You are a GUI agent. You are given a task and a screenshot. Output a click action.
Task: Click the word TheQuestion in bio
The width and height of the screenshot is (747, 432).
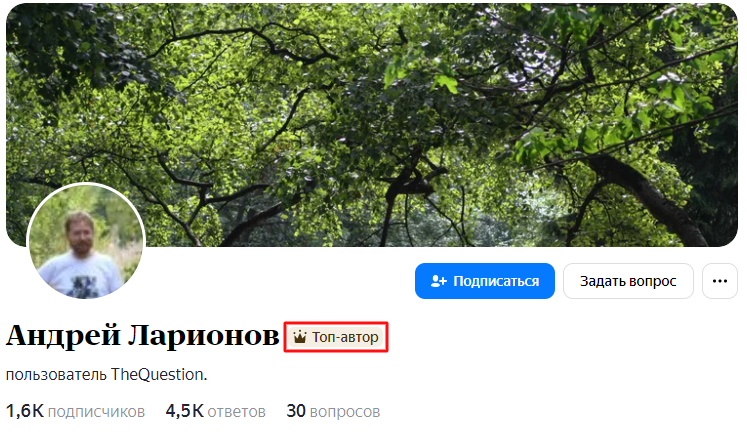click(x=159, y=375)
